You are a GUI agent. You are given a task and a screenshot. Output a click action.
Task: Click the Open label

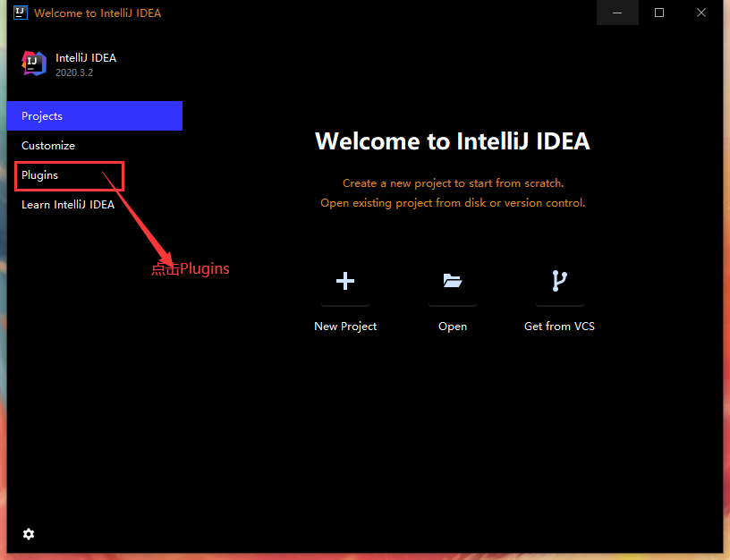(453, 327)
